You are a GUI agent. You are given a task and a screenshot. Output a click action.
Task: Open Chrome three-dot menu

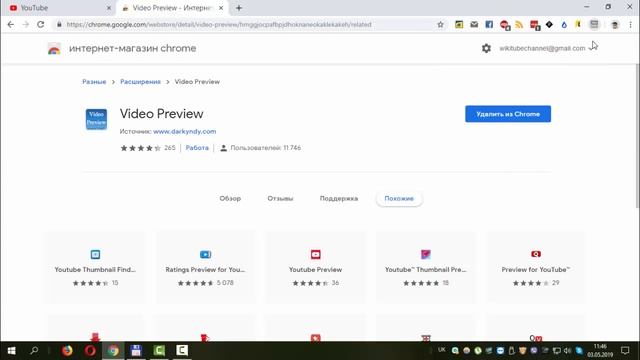tap(631, 24)
